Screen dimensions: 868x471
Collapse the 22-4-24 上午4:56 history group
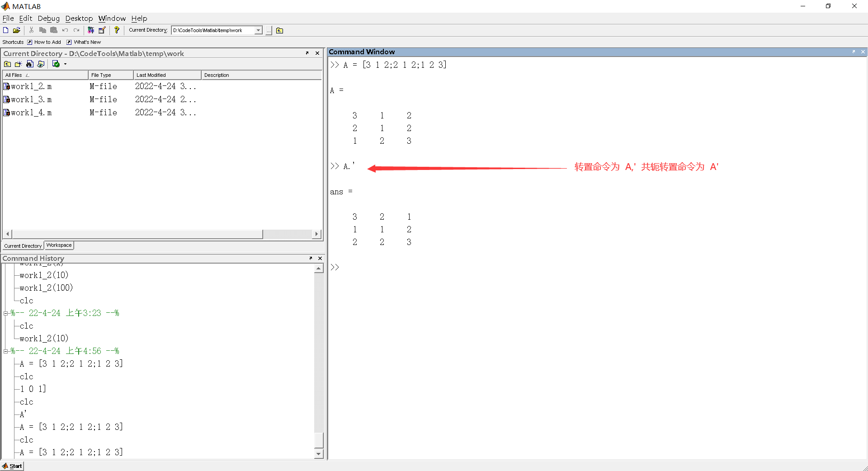point(6,351)
